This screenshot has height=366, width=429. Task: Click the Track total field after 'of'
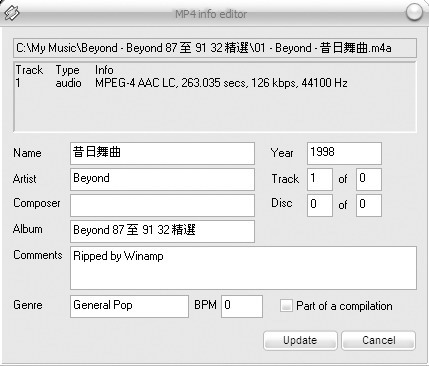[369, 179]
